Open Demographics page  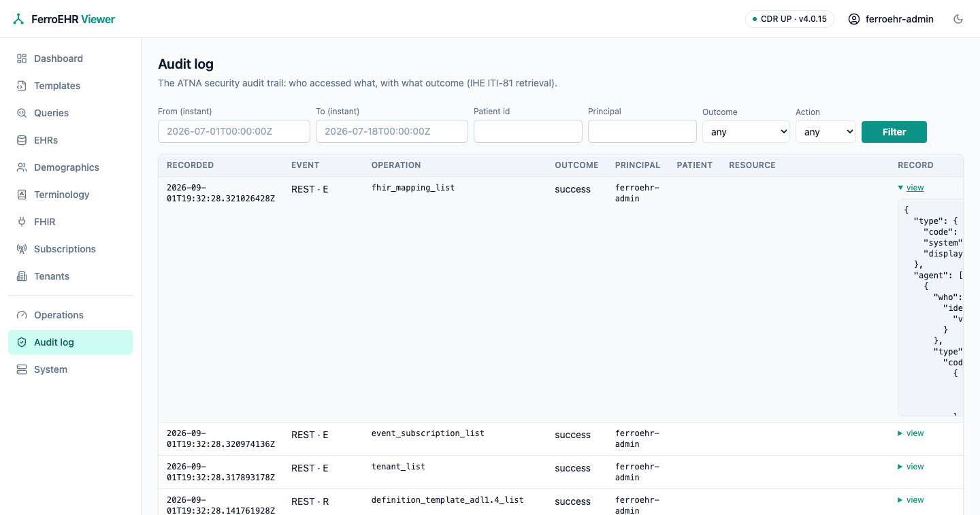70,167
